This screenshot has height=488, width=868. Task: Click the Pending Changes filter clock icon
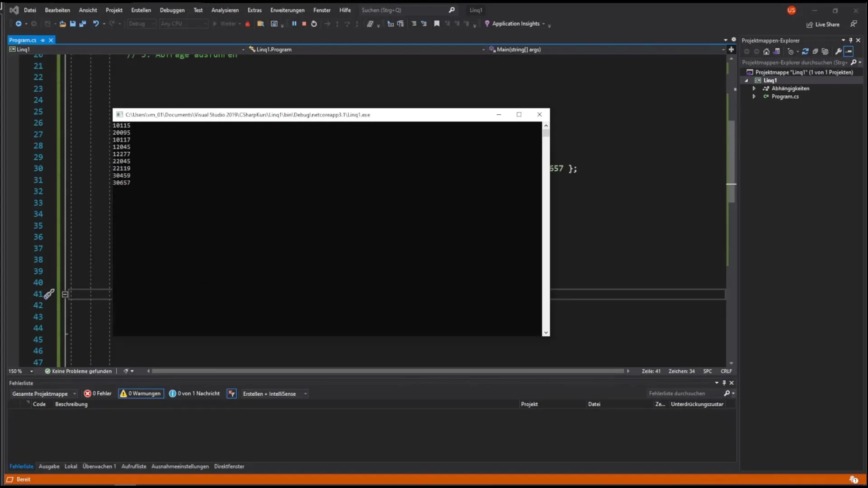pos(791,52)
